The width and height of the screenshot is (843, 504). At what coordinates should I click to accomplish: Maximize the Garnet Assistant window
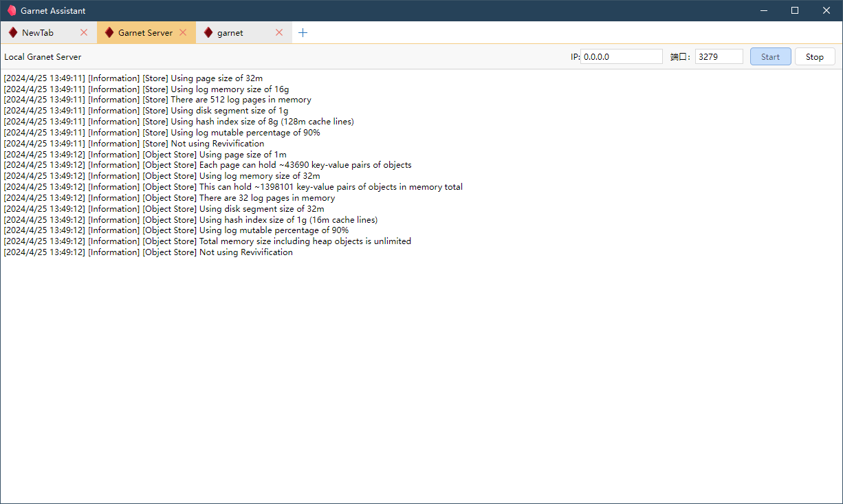click(x=795, y=10)
